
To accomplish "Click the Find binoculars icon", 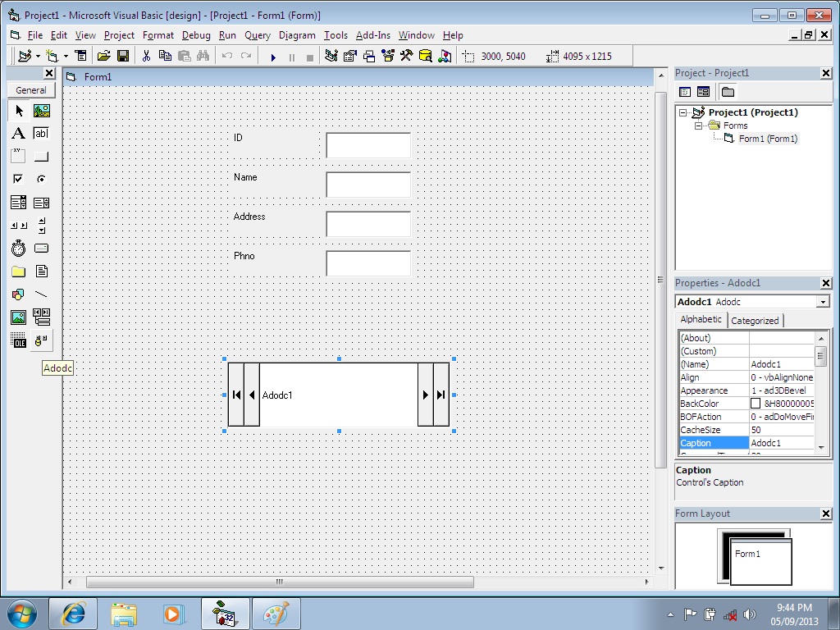I will tap(203, 56).
